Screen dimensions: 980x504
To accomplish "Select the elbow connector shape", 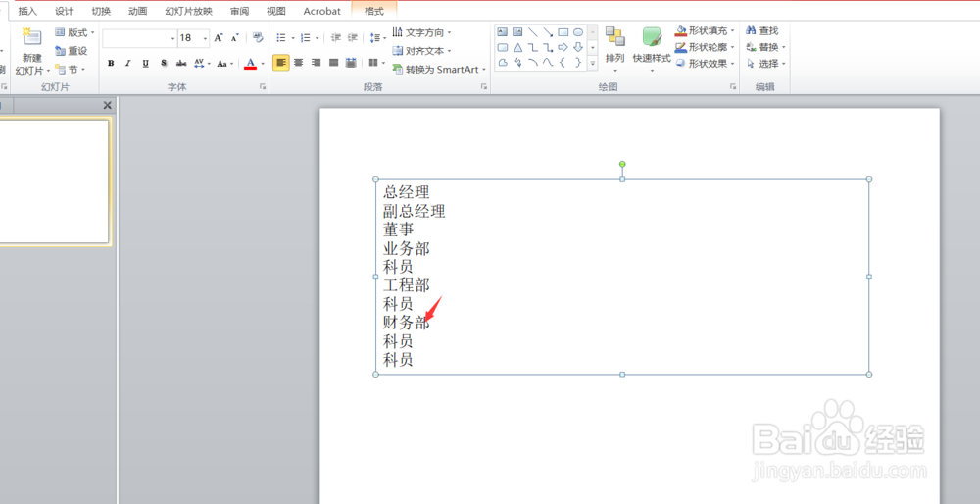I will [532, 47].
